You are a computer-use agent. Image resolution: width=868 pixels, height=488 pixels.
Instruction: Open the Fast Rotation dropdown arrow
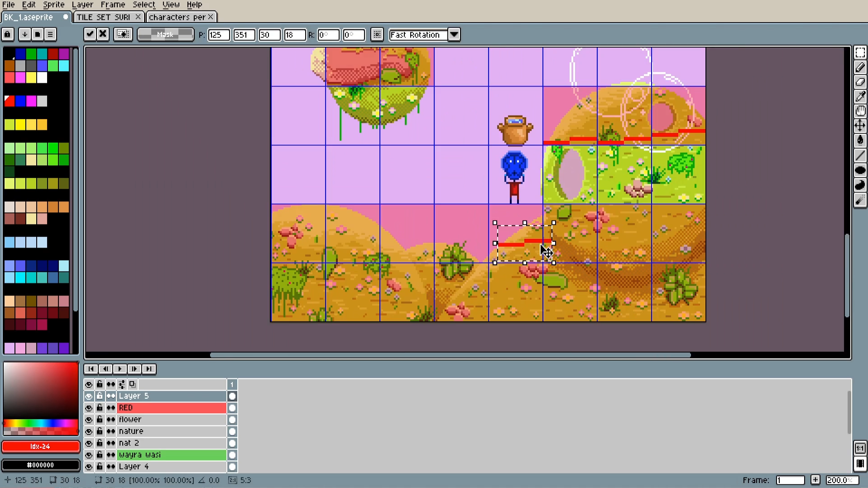pos(454,34)
